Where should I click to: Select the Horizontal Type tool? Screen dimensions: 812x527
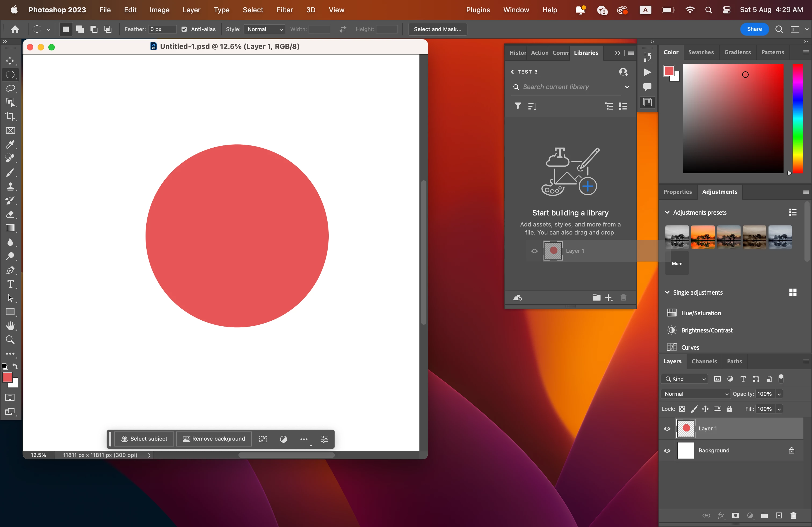pos(10,284)
